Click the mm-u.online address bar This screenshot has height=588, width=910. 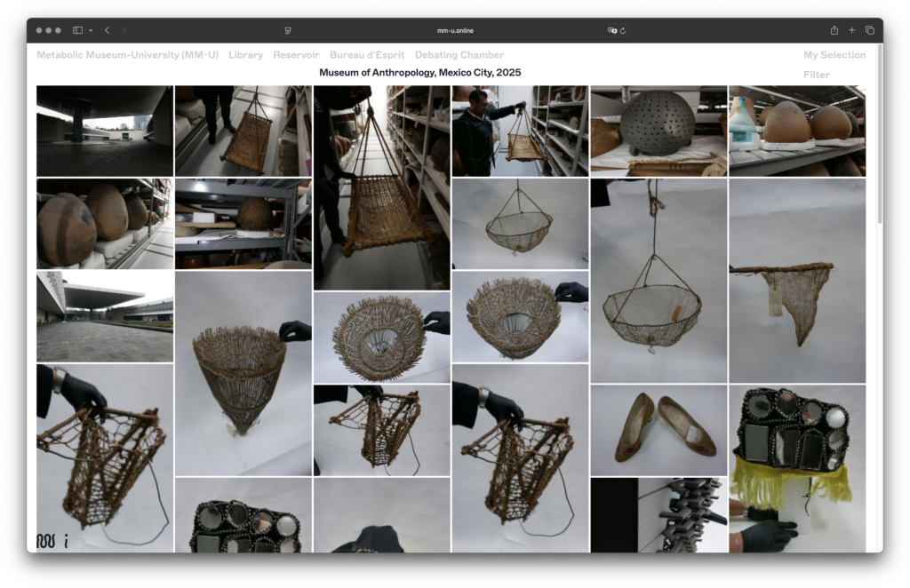pos(455,30)
